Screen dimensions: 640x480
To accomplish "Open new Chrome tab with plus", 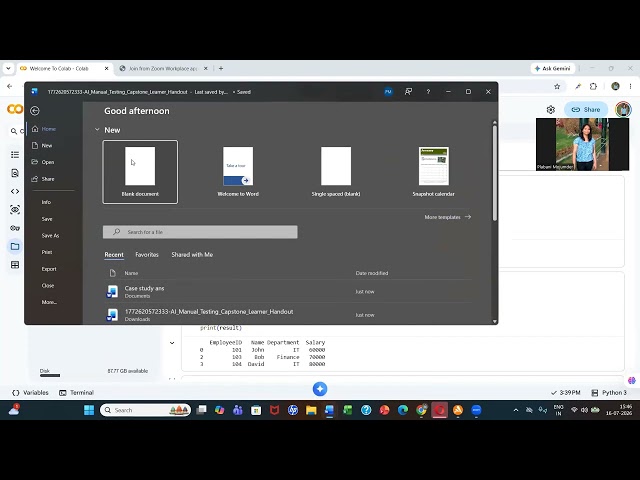I will (221, 69).
